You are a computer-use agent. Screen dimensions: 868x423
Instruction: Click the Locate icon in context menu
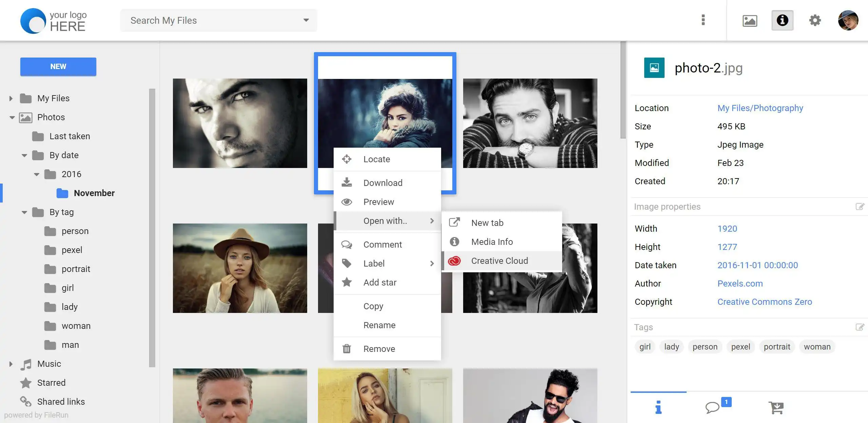click(347, 159)
